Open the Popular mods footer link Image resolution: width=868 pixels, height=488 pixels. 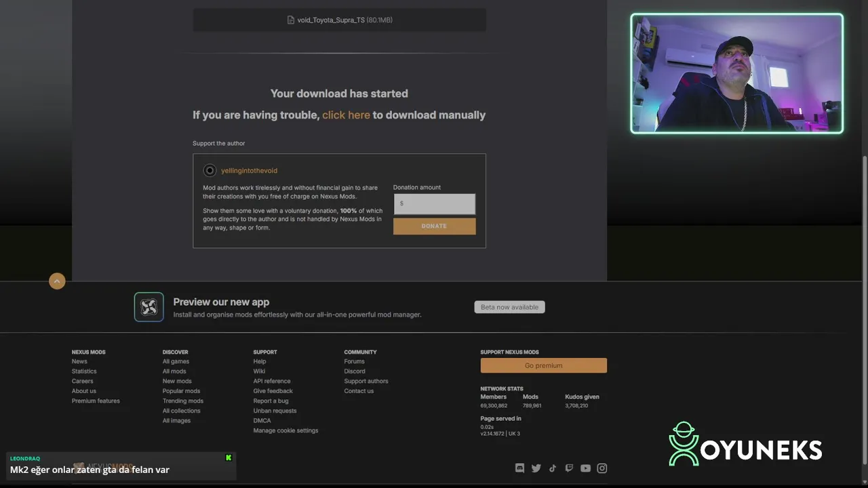[x=181, y=391]
